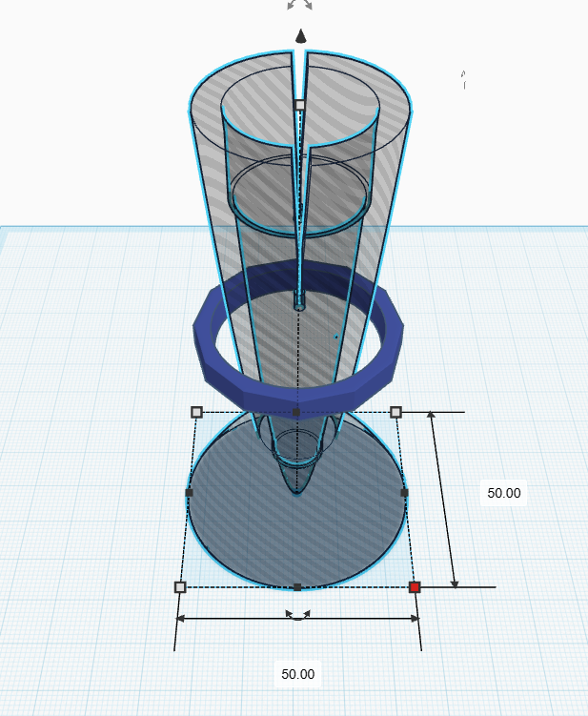Click the black right-edge midpoint handle
The height and width of the screenshot is (716, 588).
(405, 492)
